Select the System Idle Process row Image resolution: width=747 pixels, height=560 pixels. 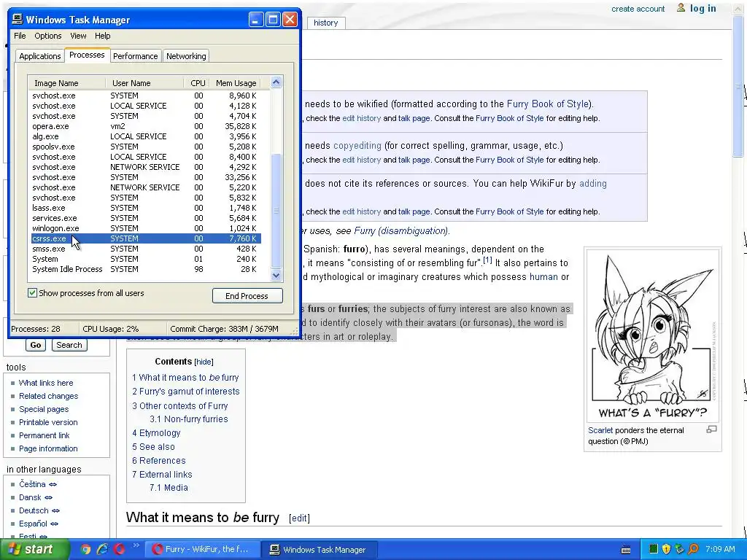[x=146, y=269]
